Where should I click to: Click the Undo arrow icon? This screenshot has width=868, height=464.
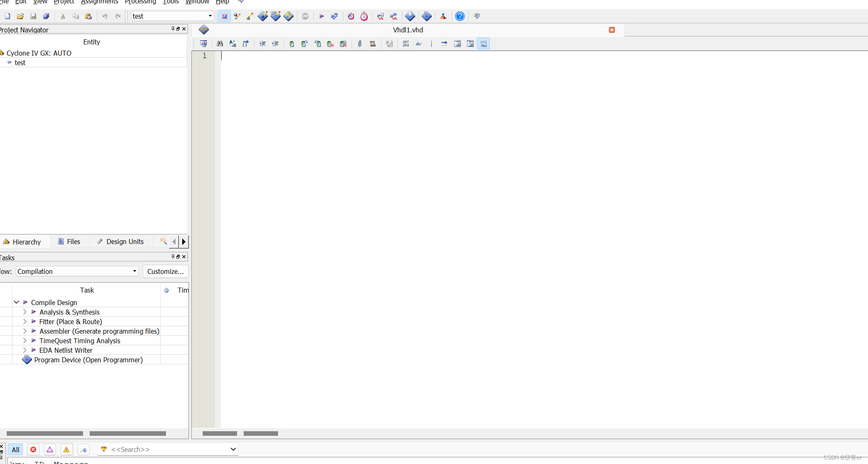[105, 16]
